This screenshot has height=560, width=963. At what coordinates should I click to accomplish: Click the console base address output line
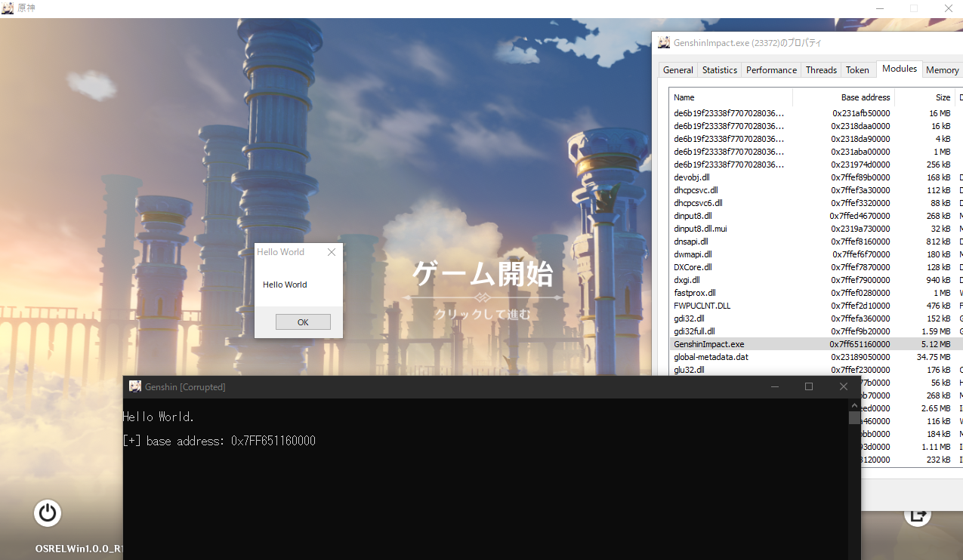(x=219, y=441)
